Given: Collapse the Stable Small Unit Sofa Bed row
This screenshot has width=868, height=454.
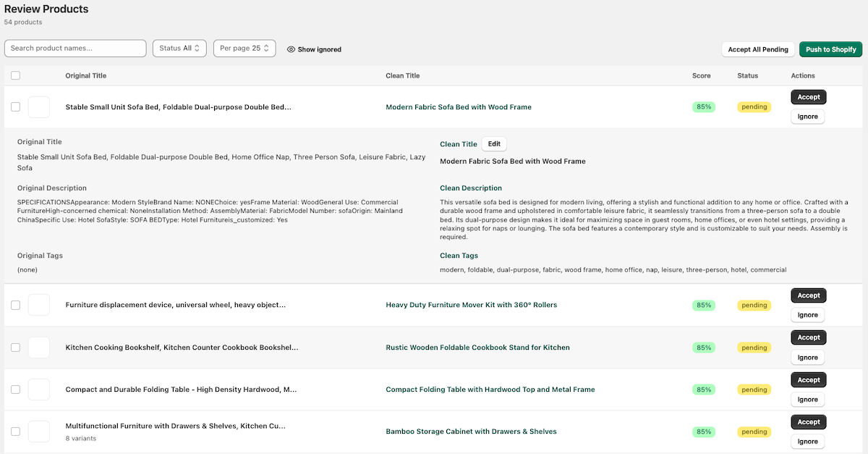Looking at the screenshot, I should tap(179, 107).
